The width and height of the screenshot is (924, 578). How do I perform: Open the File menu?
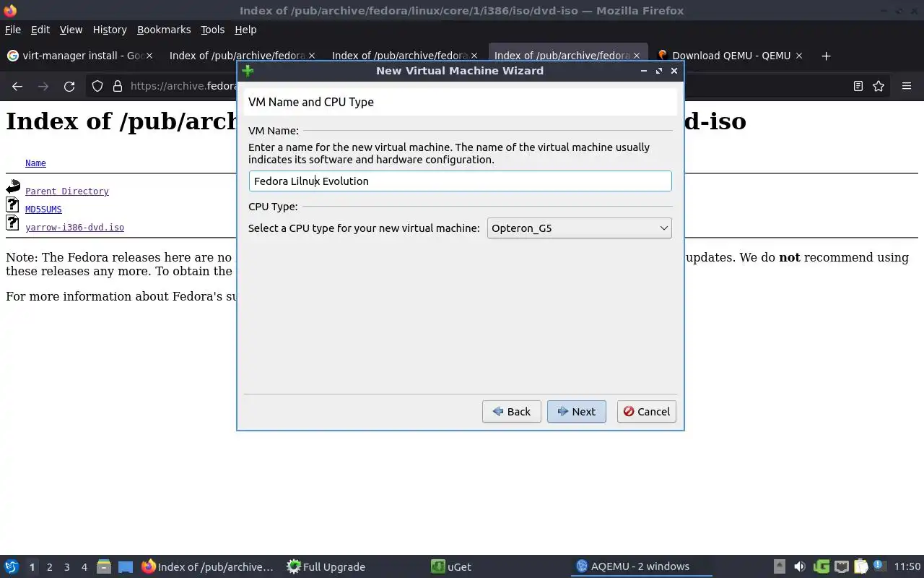click(13, 30)
